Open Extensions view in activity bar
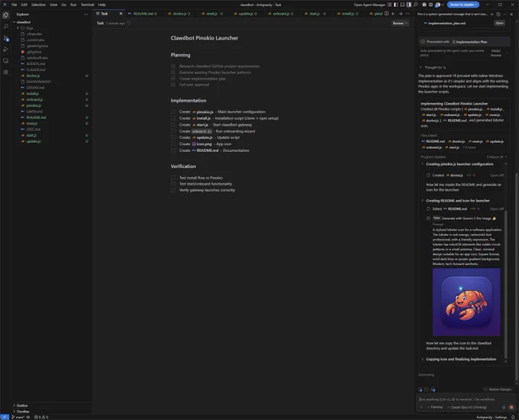Screen dimensions: 519x420 [5, 73]
